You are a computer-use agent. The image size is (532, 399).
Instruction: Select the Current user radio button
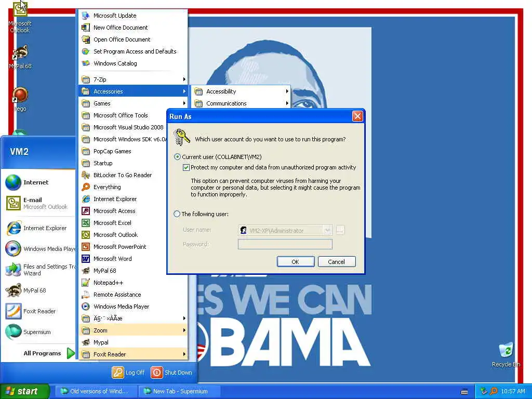pos(177,157)
